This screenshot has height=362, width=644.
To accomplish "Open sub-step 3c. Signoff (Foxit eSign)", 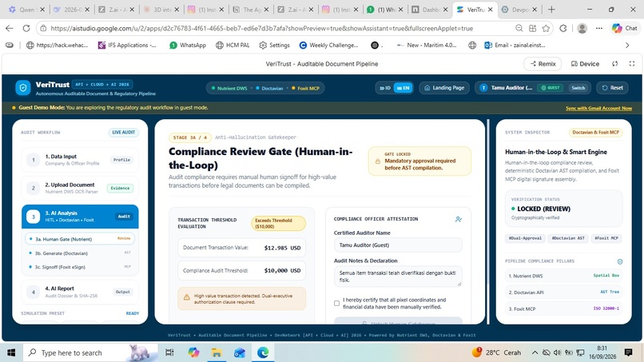I will point(80,267).
